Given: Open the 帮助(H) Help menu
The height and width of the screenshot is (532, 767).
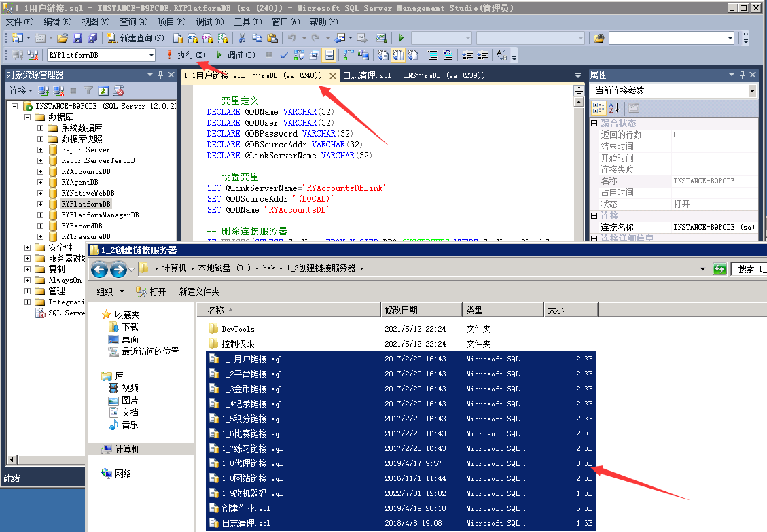Looking at the screenshot, I should coord(324,22).
